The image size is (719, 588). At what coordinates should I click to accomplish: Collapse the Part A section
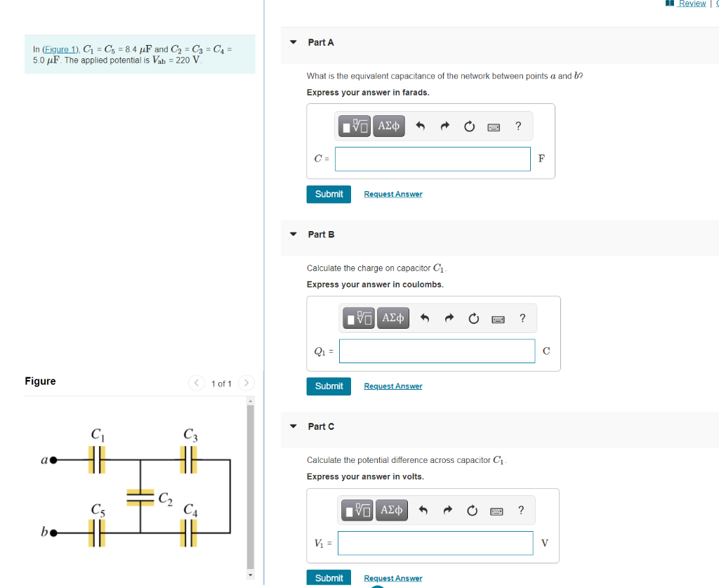tap(293, 42)
